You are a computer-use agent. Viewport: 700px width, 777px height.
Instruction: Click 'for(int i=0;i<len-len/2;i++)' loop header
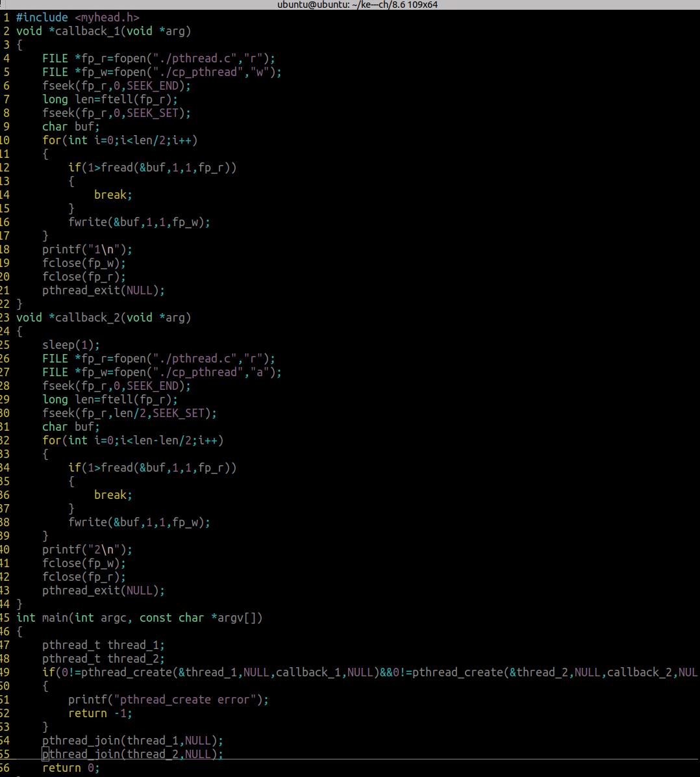[x=132, y=440]
